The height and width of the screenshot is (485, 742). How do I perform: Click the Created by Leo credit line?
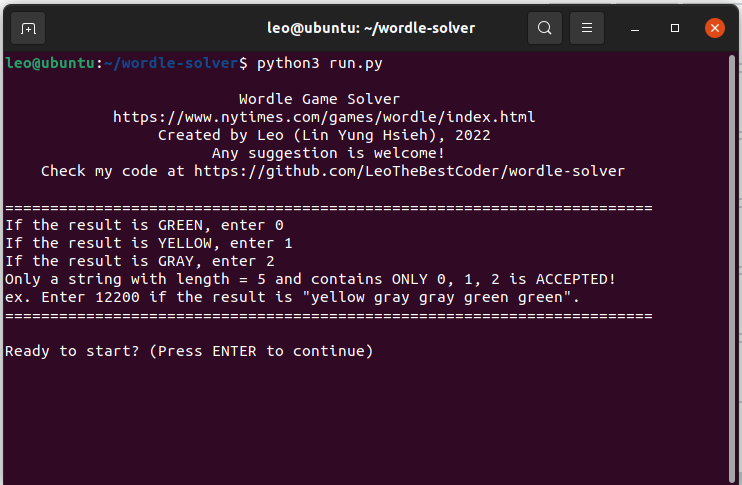coord(324,135)
